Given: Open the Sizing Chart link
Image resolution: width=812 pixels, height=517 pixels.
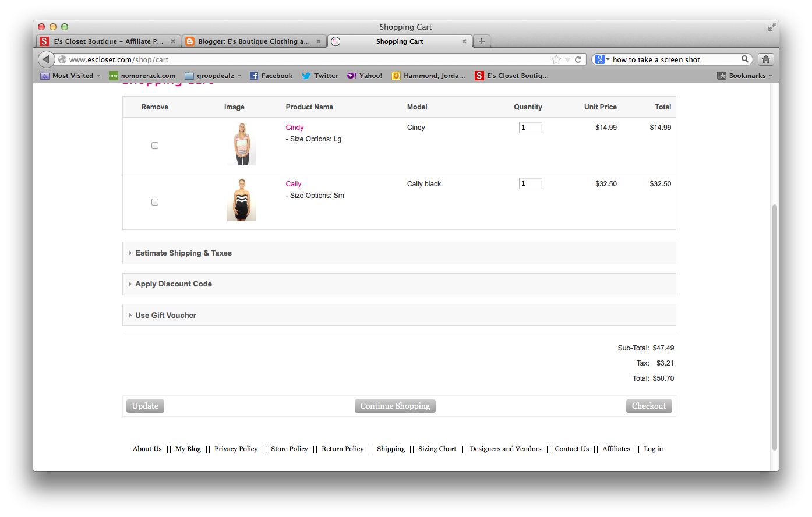Looking at the screenshot, I should pos(437,449).
